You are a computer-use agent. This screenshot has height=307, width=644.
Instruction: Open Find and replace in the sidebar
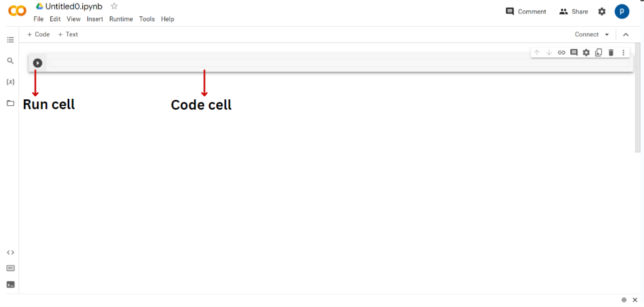tap(10, 60)
